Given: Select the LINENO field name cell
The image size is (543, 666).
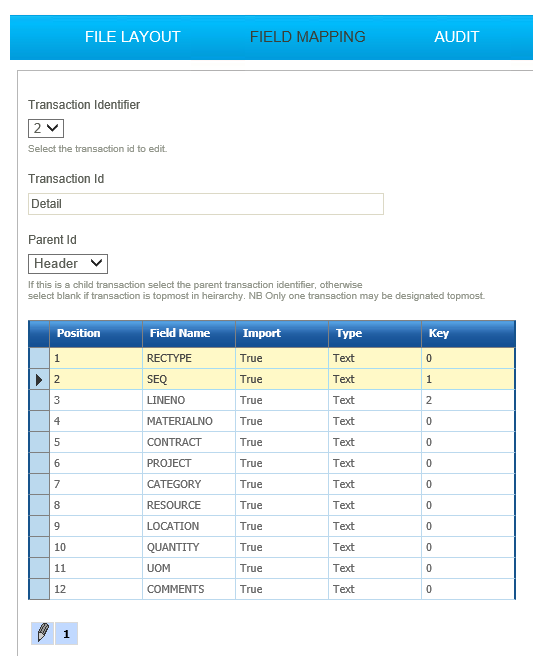Looking at the screenshot, I should click(x=189, y=400).
